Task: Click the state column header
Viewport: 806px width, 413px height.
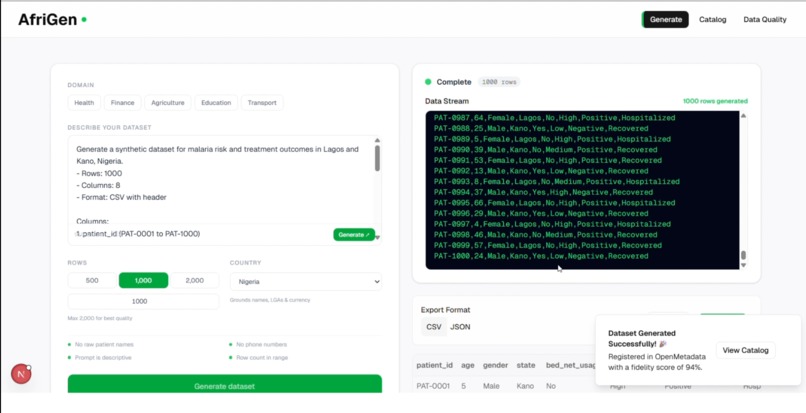Action: [526, 365]
